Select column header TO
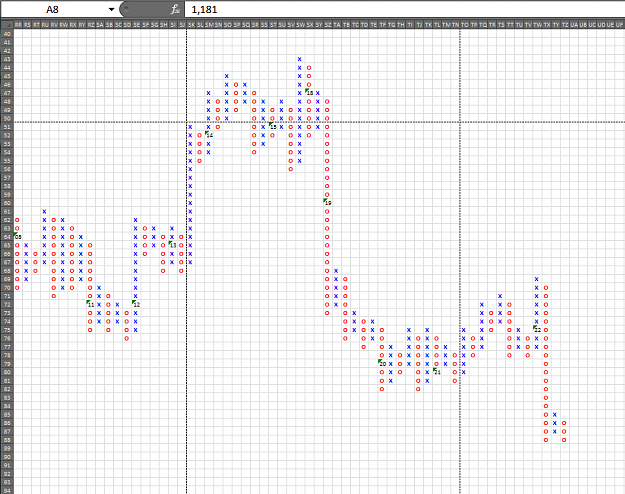This screenshot has width=625, height=494. tap(464, 25)
